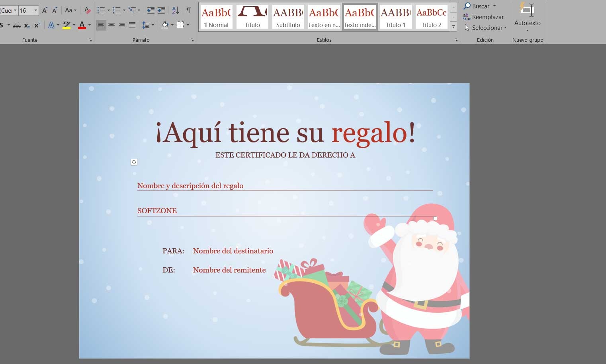Screen dimensions: 606x364
Task: Expand highlight color dropdown arrow
Action: click(74, 25)
